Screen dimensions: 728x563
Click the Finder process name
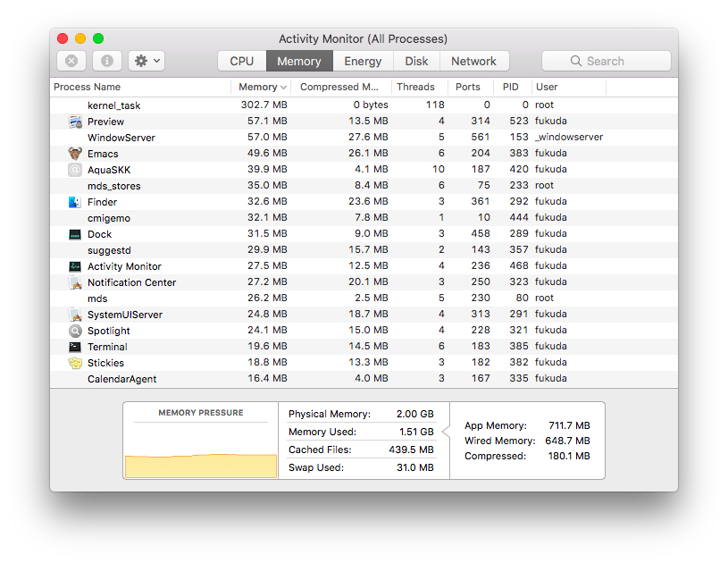point(102,202)
